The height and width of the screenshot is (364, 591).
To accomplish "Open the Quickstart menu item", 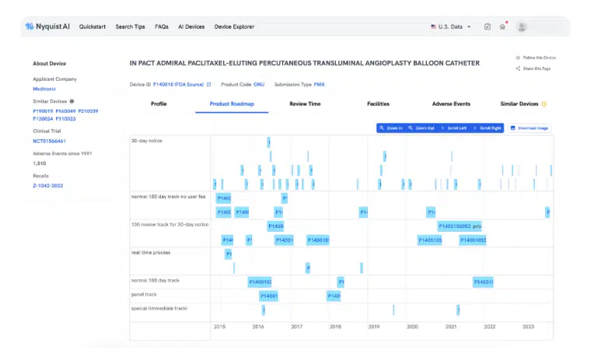I will tap(93, 26).
